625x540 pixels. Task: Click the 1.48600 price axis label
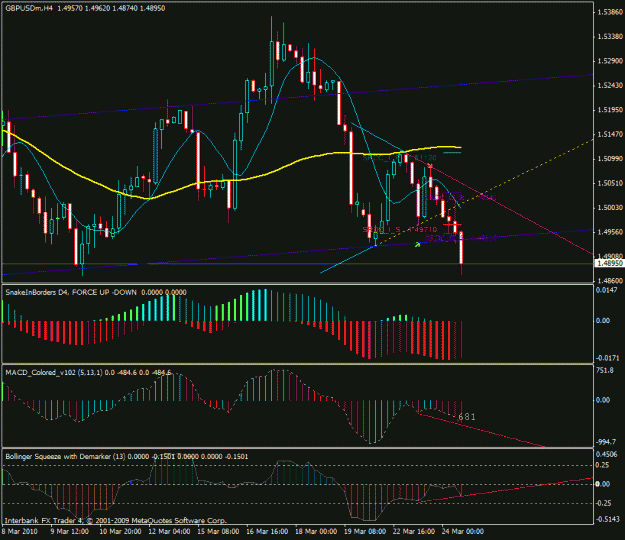click(610, 280)
